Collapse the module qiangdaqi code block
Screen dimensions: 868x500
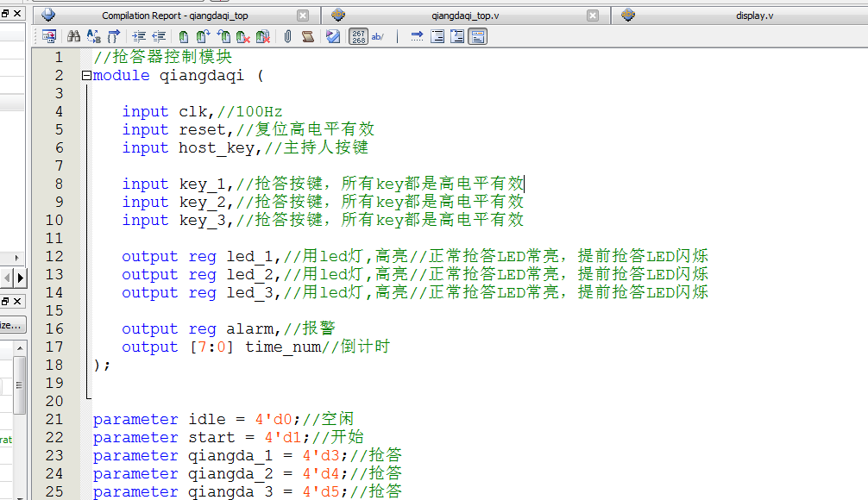point(85,75)
